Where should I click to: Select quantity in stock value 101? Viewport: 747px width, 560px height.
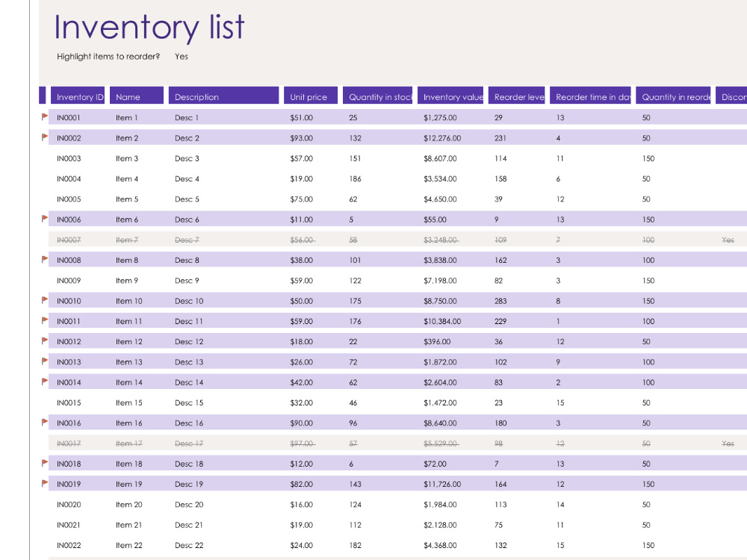pyautogui.click(x=355, y=260)
